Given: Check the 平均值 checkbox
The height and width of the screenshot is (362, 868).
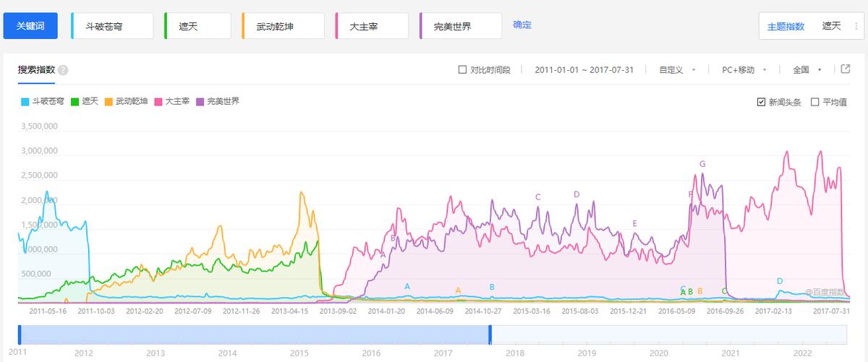Looking at the screenshot, I should tap(815, 102).
